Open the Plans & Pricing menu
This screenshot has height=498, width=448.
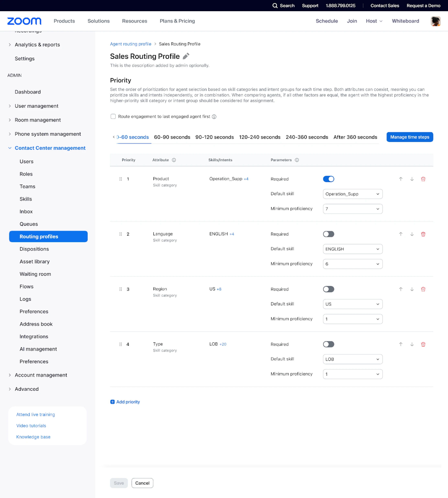[x=177, y=21]
